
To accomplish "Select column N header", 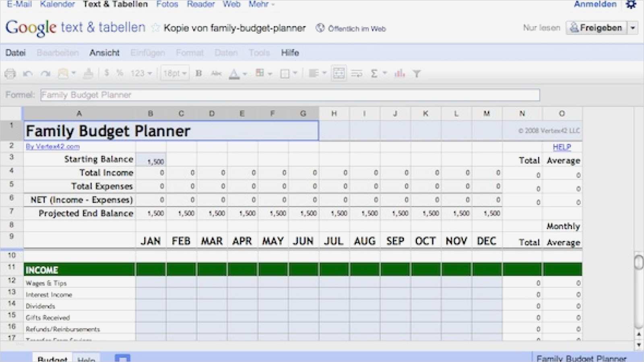I will (x=522, y=113).
